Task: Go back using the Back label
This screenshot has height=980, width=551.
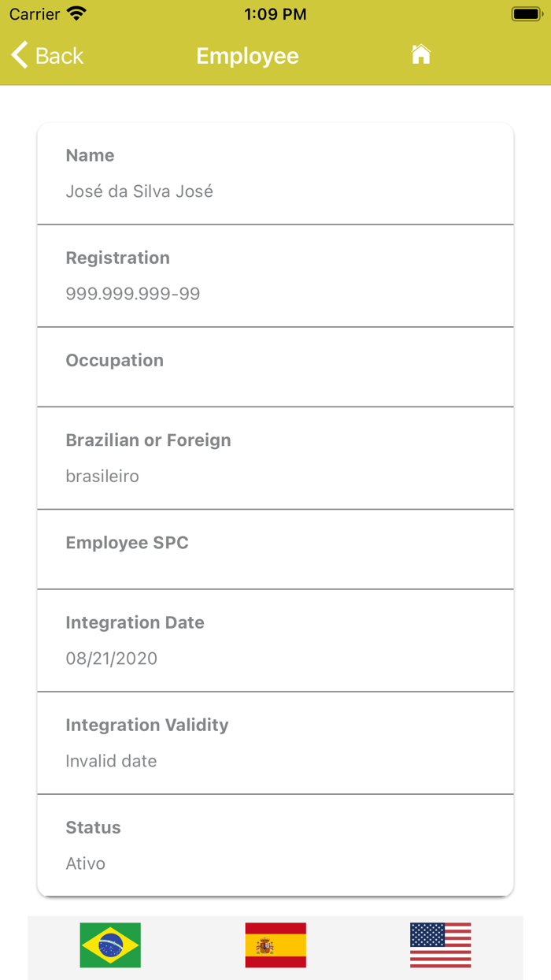Action: pyautogui.click(x=59, y=56)
